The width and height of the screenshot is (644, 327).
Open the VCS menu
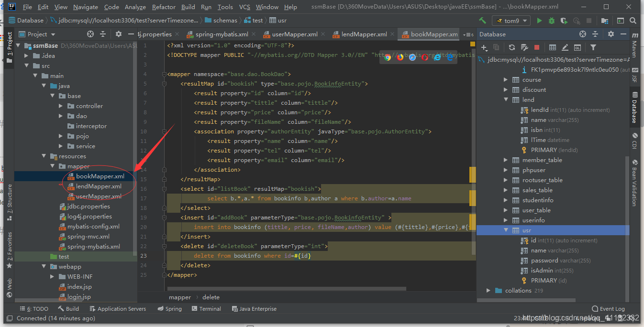coord(244,7)
